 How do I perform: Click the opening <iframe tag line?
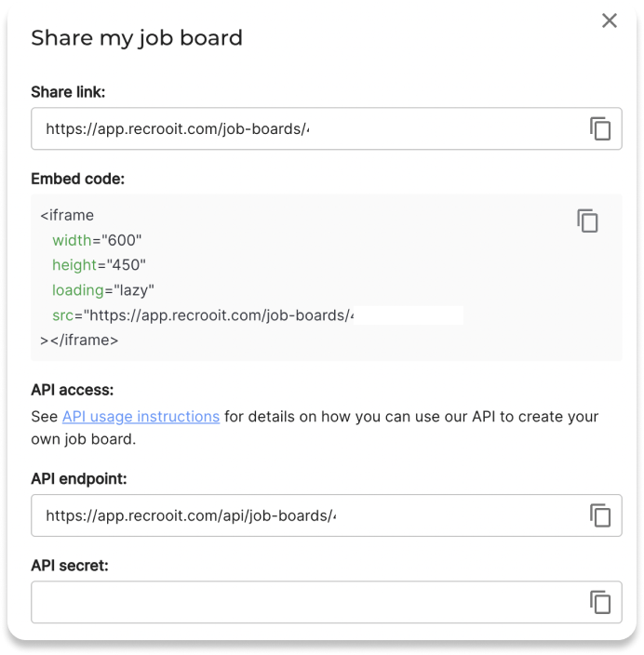click(67, 215)
